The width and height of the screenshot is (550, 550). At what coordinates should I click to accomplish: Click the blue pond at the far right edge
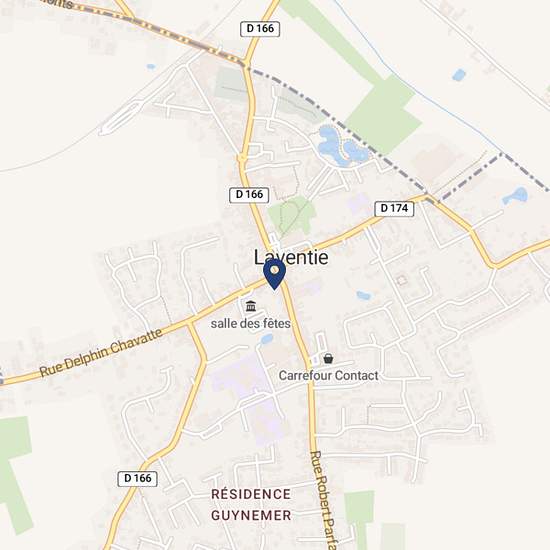coord(515,196)
